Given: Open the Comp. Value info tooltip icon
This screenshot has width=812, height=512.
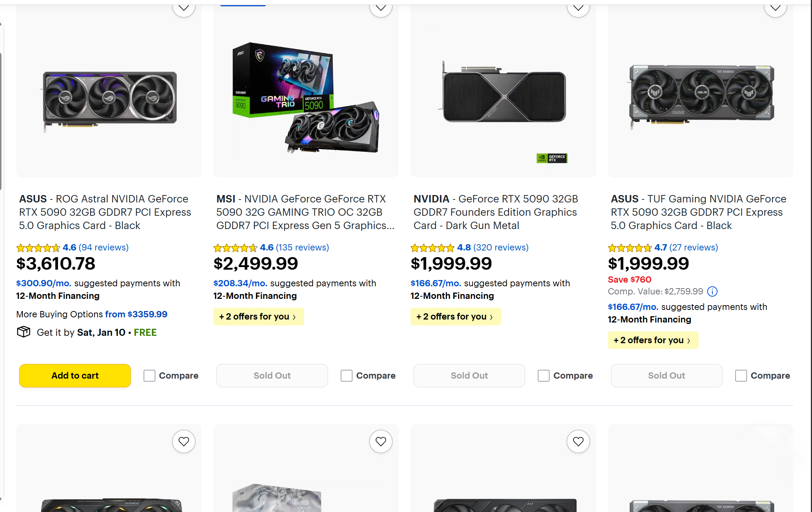Looking at the screenshot, I should (712, 291).
